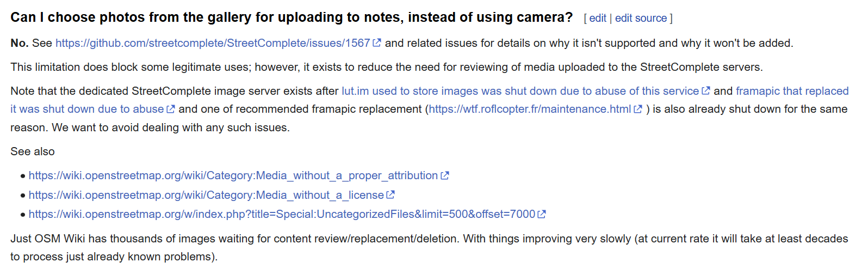Click the paragraph starting "Just OSM Wiki"

[429, 247]
